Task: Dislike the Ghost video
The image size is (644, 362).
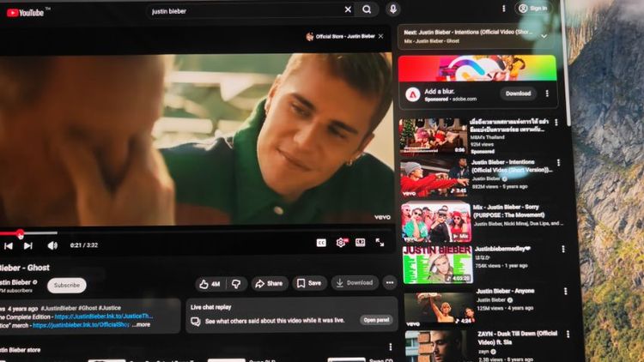Action: pos(236,284)
